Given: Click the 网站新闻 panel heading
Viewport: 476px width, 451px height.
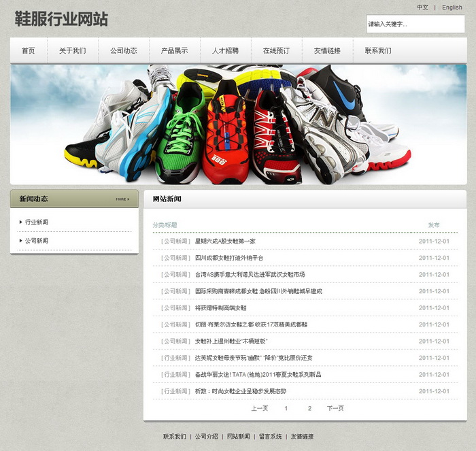Looking at the screenshot, I should pyautogui.click(x=167, y=199).
